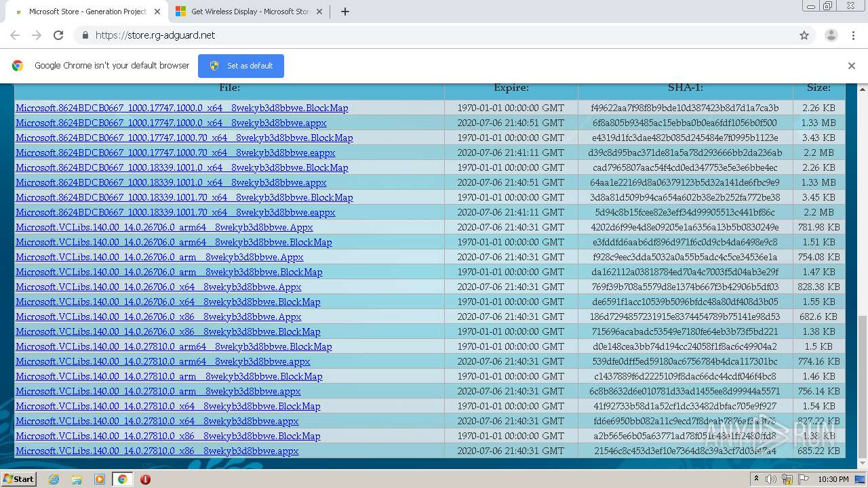The height and width of the screenshot is (488, 868).
Task: Select SHA-1 hash f49622aa7f98f8b9bde10d387423b8d7d1a7ca3b
Action: [685, 108]
